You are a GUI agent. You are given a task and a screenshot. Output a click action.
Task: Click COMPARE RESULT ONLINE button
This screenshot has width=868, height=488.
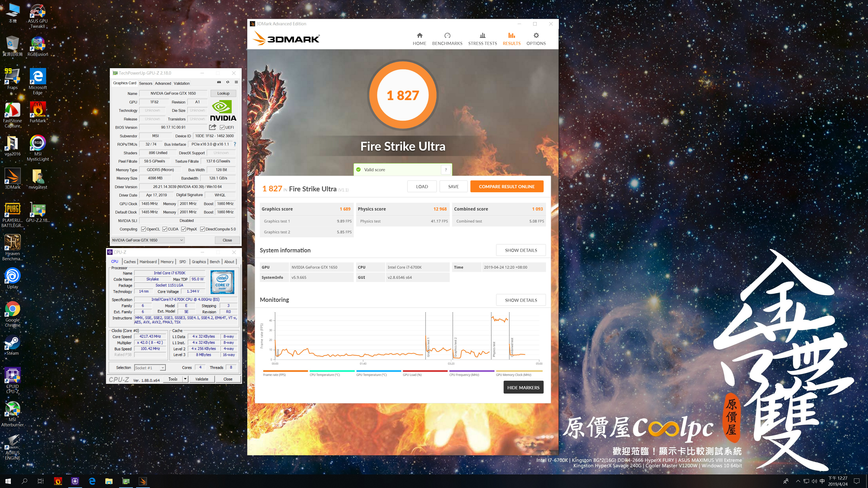[507, 187]
